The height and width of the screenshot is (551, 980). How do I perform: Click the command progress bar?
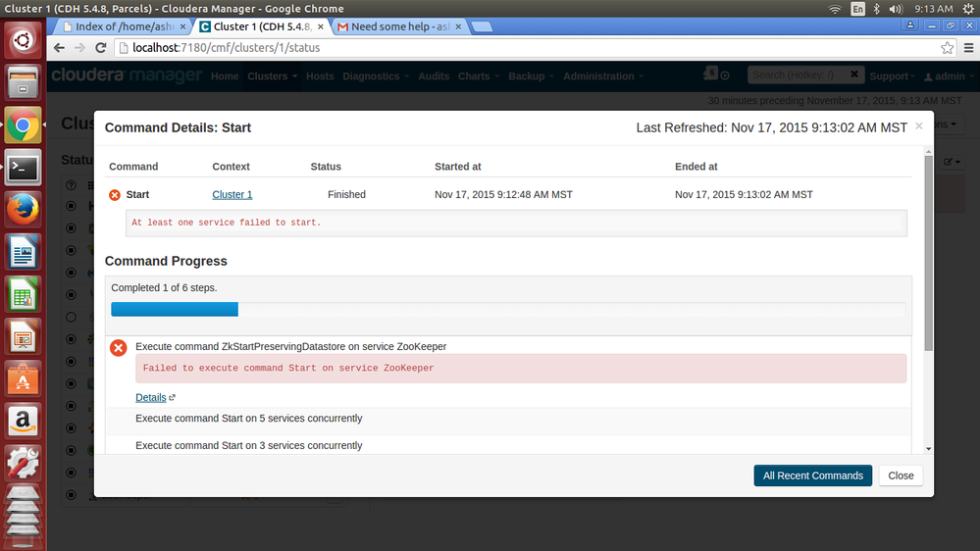508,309
